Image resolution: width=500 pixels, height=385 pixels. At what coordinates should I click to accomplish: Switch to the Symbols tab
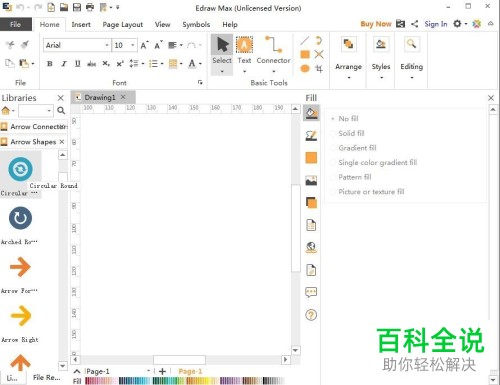point(196,24)
